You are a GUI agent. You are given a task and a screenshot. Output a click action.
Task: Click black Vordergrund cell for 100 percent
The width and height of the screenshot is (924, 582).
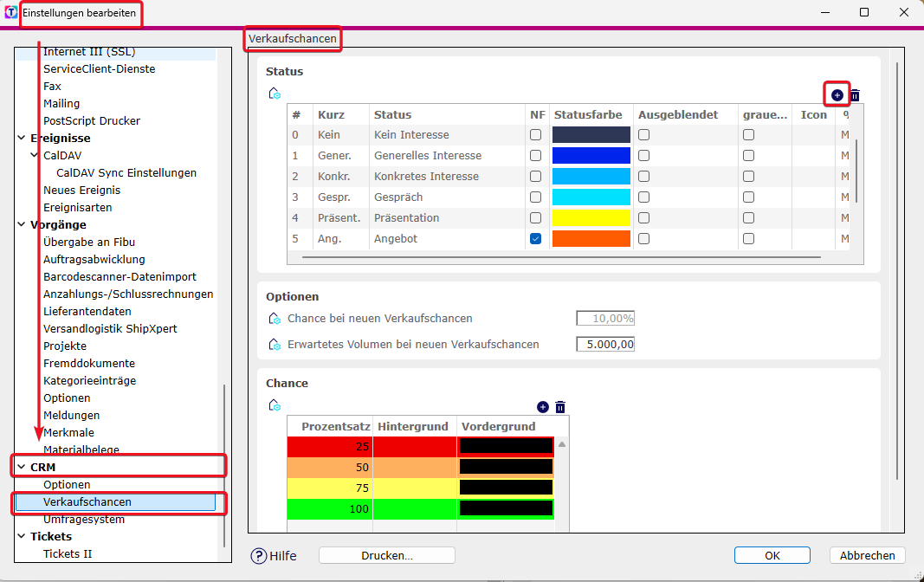(506, 508)
